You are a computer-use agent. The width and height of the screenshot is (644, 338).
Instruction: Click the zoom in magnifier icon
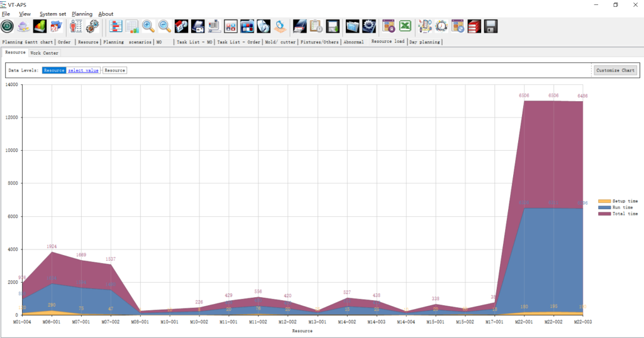pos(148,26)
